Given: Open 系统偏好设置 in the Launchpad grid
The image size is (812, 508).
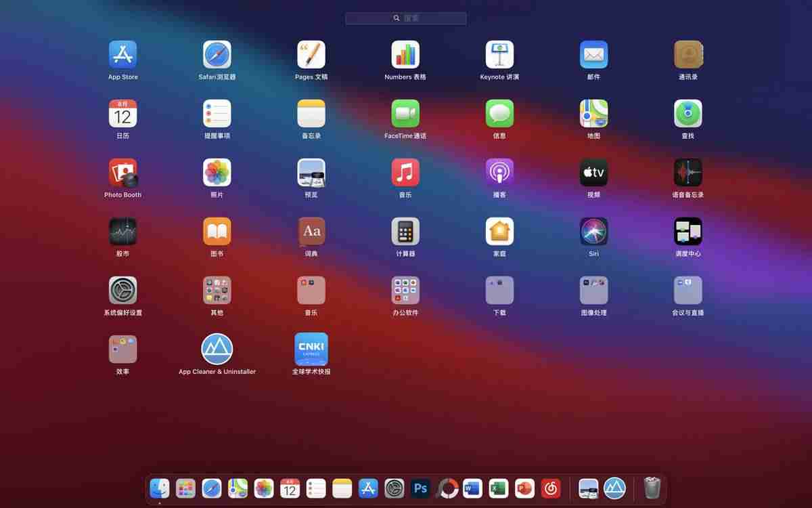Looking at the screenshot, I should [122, 291].
